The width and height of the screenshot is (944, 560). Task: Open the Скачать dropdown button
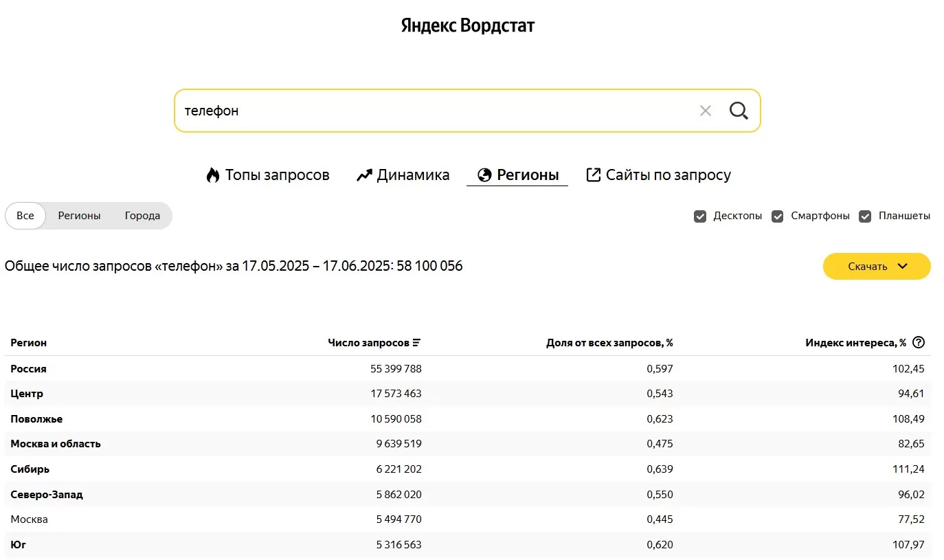[x=868, y=267]
